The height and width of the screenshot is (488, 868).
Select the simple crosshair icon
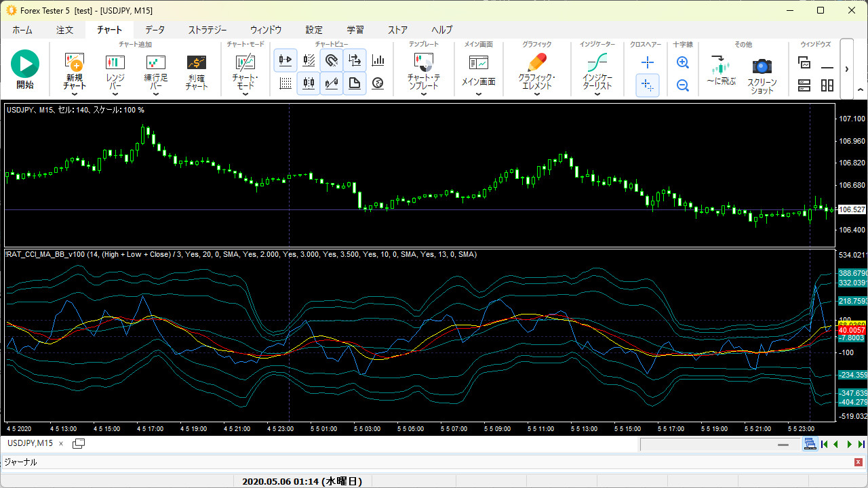(648, 63)
